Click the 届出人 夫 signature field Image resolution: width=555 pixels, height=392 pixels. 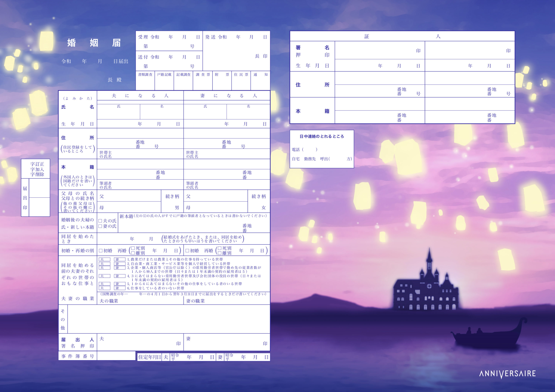140,342
